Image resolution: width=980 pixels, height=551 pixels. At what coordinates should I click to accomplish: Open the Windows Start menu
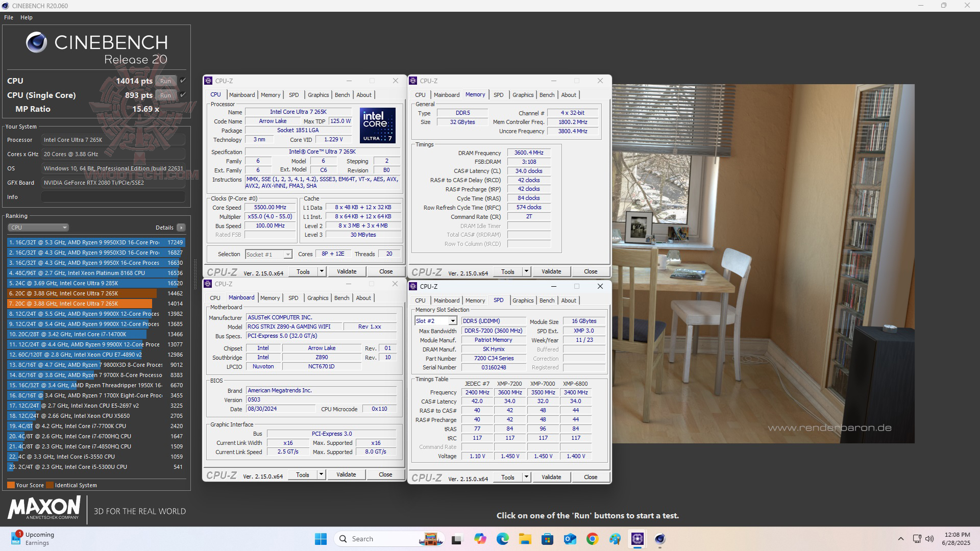pos(321,538)
